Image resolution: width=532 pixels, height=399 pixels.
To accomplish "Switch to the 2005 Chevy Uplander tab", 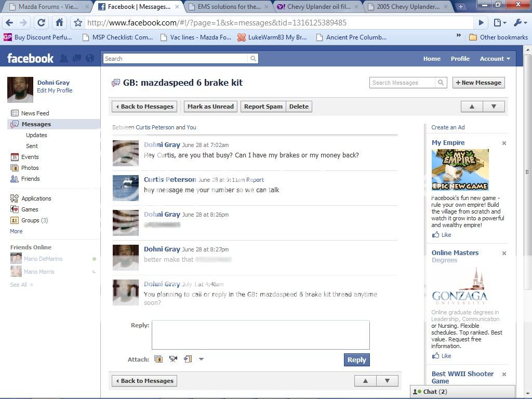I will [408, 6].
